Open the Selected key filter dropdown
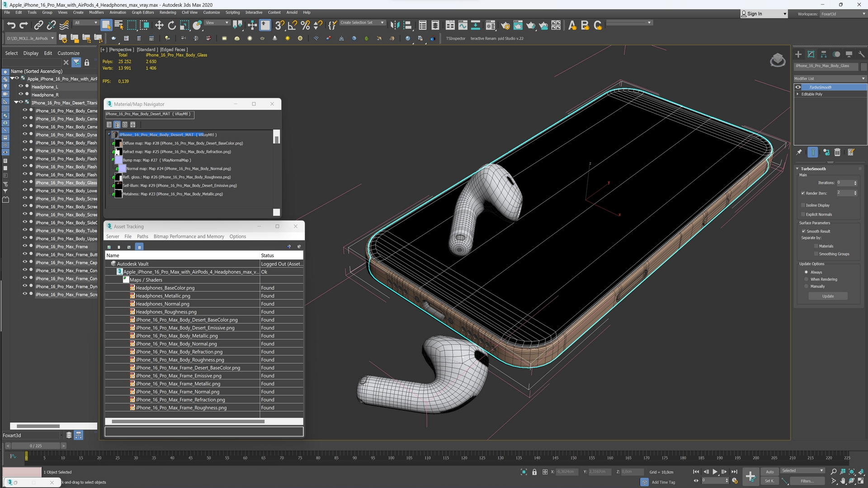The width and height of the screenshot is (868, 488). [803, 471]
